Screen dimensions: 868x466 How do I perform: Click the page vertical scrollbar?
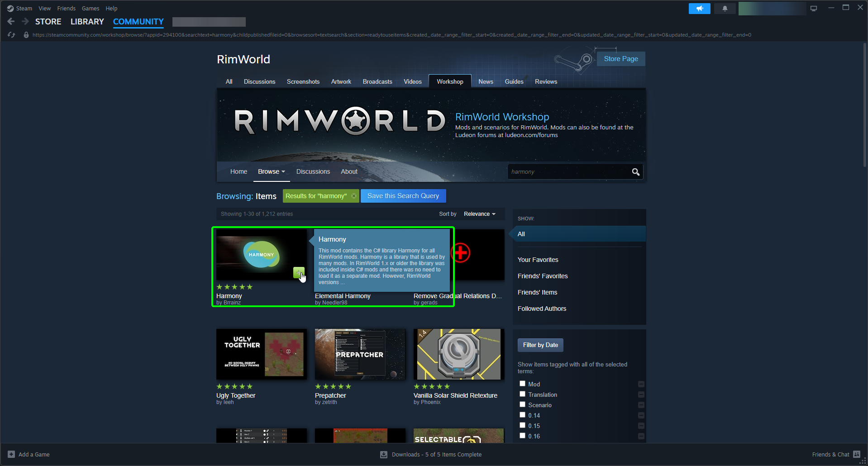coord(865,105)
